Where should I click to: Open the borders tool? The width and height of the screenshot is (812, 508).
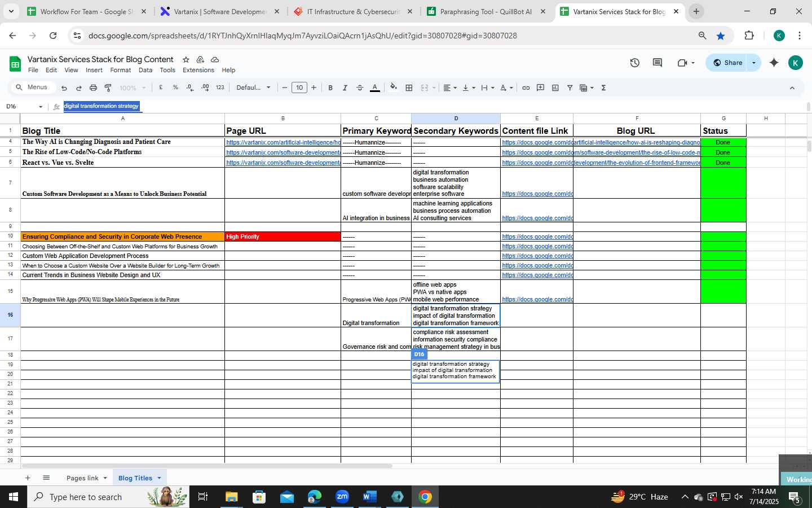point(409,87)
